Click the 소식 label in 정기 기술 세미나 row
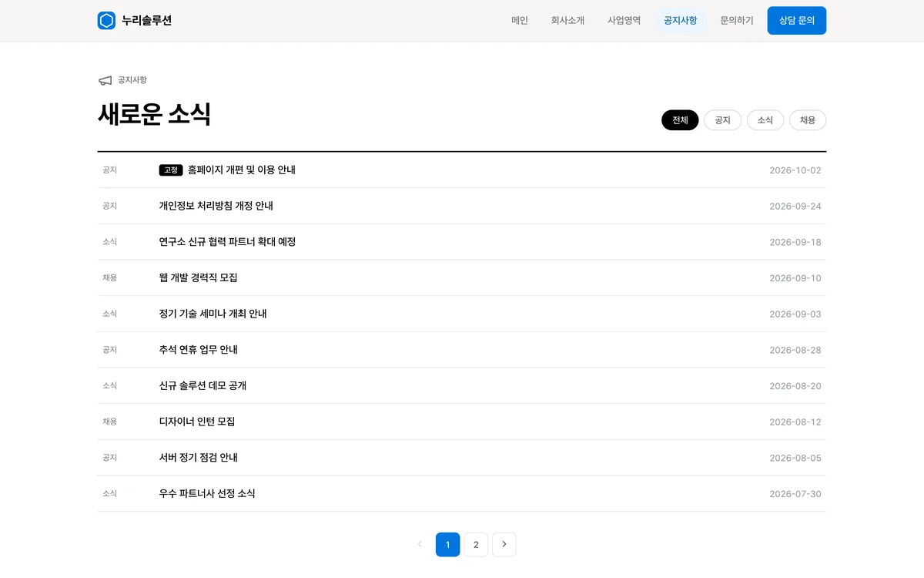This screenshot has height=578, width=924. pyautogui.click(x=109, y=314)
